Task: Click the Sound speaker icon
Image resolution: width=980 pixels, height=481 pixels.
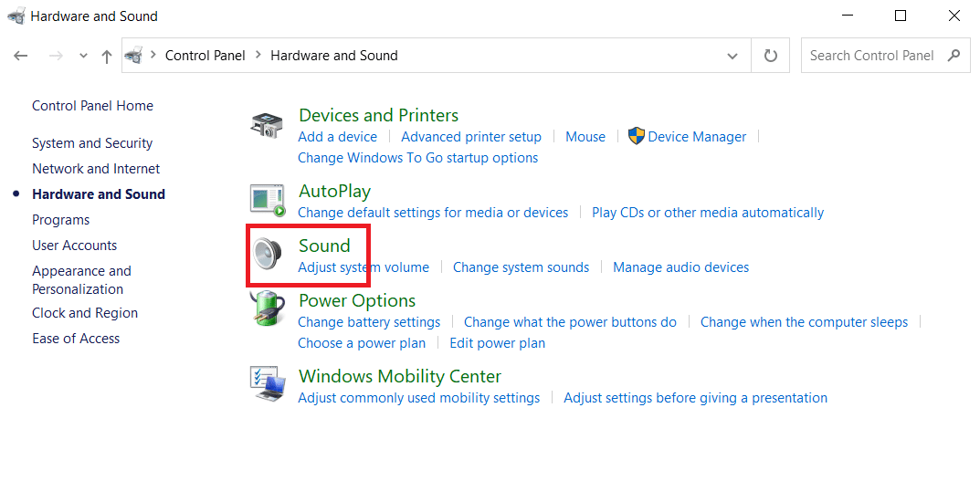Action: (267, 255)
